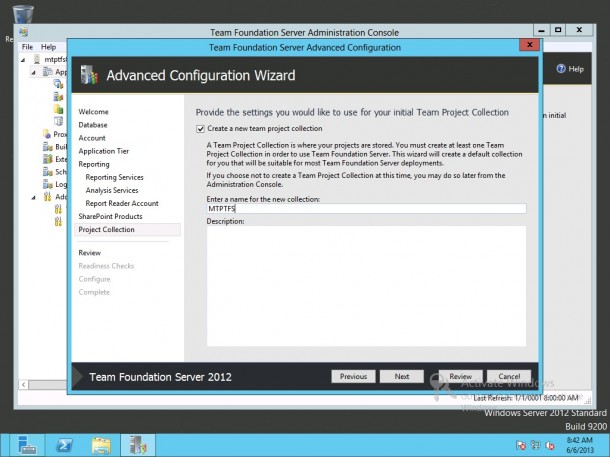Open the Welcome wizard step
This screenshot has width=610, height=457.
click(x=93, y=112)
